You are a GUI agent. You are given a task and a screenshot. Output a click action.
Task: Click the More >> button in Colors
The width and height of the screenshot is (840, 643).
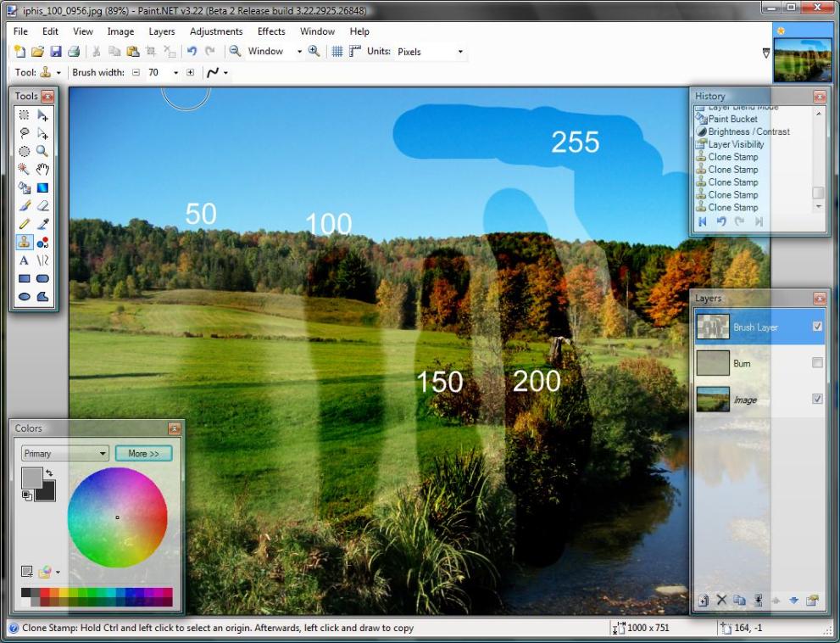point(143,454)
